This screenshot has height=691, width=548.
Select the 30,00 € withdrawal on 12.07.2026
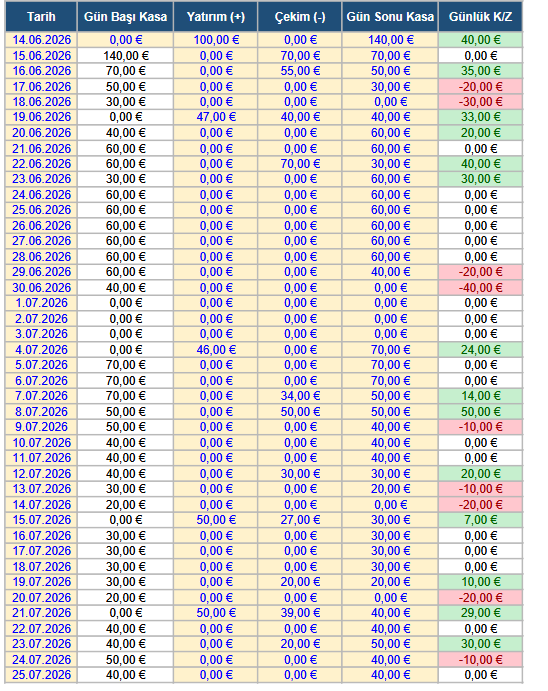(x=300, y=474)
